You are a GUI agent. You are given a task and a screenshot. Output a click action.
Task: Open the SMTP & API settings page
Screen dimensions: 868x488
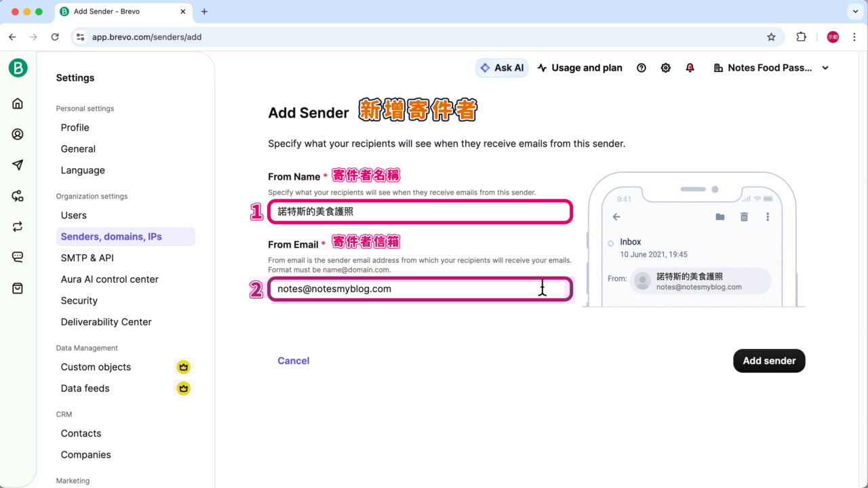(87, 258)
